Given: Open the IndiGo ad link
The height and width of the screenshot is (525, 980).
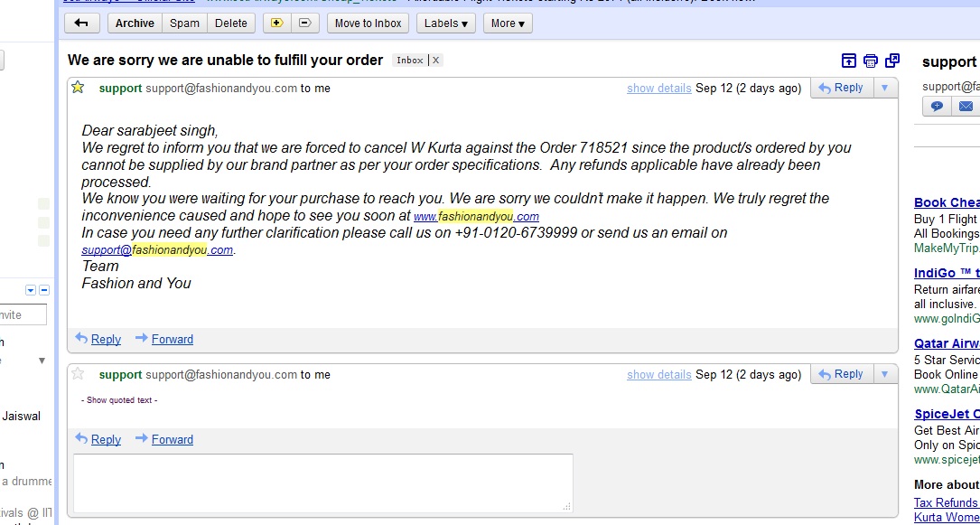Looking at the screenshot, I should coord(947,273).
